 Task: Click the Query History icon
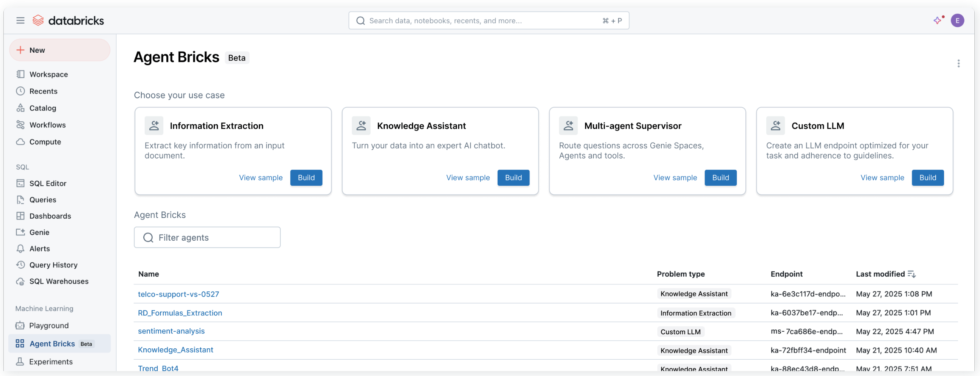point(20,265)
